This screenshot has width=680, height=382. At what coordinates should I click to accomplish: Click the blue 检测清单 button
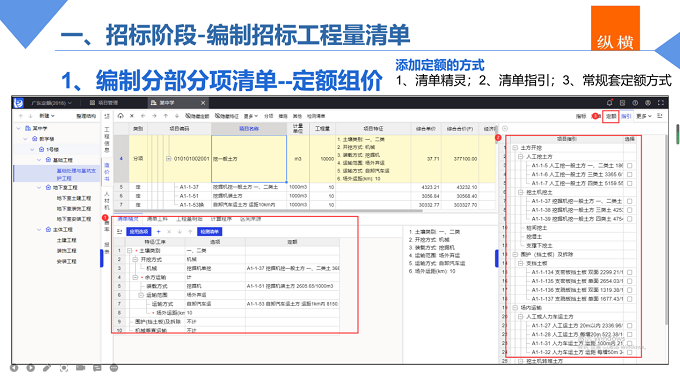pos(209,232)
